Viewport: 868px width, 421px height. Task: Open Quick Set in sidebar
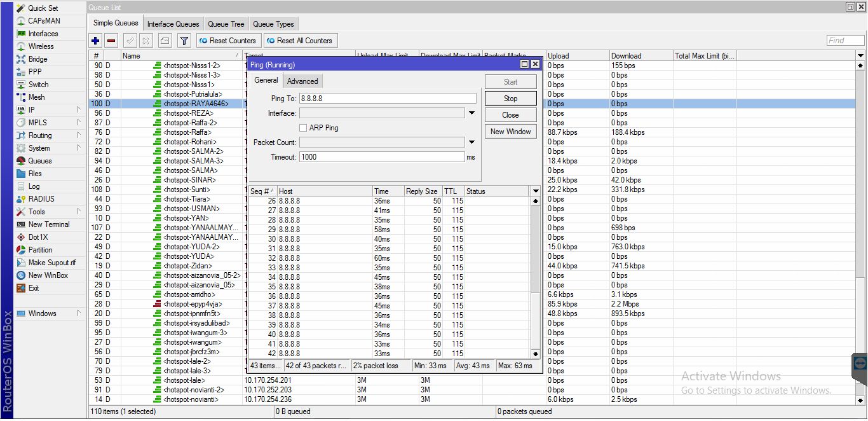pos(42,8)
